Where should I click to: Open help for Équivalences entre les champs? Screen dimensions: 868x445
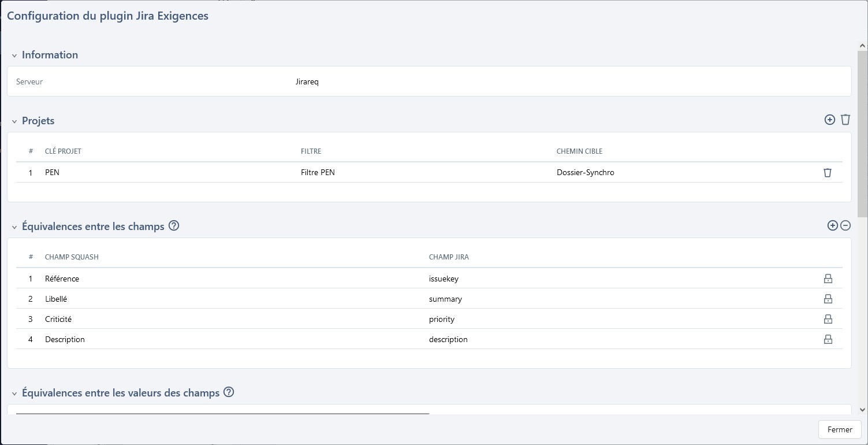click(174, 226)
